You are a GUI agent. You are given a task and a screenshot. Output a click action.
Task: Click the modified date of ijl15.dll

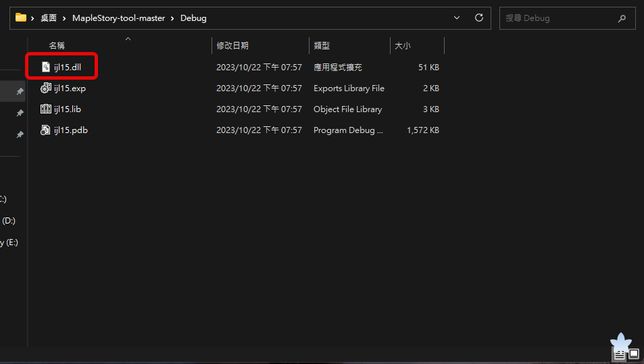[x=259, y=67]
